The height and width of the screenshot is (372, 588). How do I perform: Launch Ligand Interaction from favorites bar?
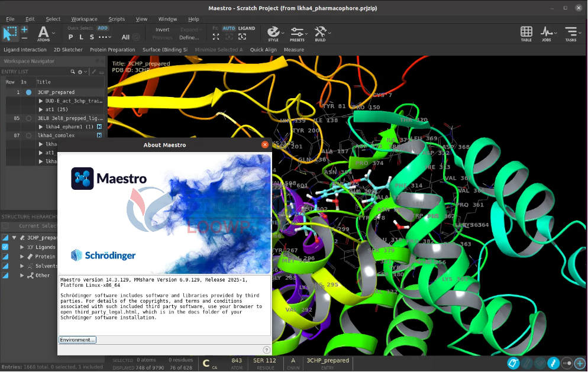25,50
